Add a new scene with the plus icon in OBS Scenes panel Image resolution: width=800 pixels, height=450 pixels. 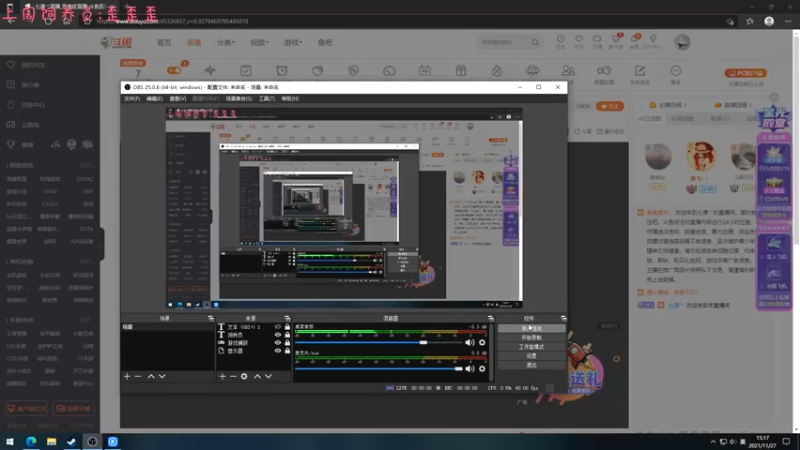[x=127, y=377]
